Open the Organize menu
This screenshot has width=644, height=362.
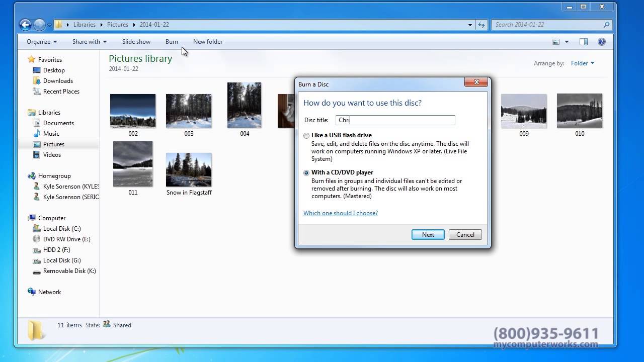pyautogui.click(x=42, y=42)
